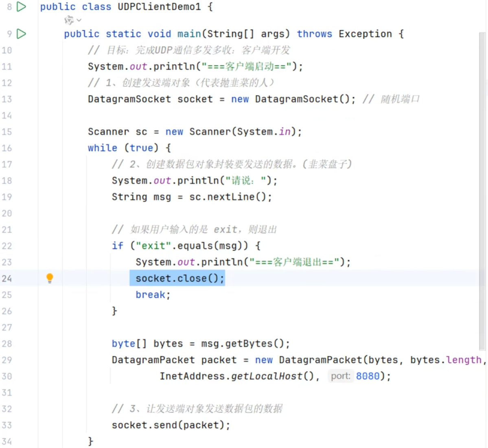
Task: Click the "请说: " string on line 18
Action: coord(246,180)
